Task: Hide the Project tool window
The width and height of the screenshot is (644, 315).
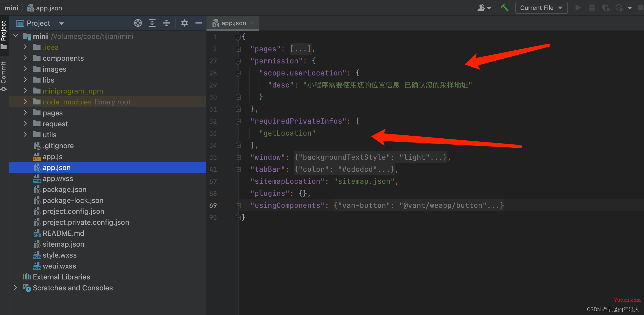Action: [x=199, y=23]
